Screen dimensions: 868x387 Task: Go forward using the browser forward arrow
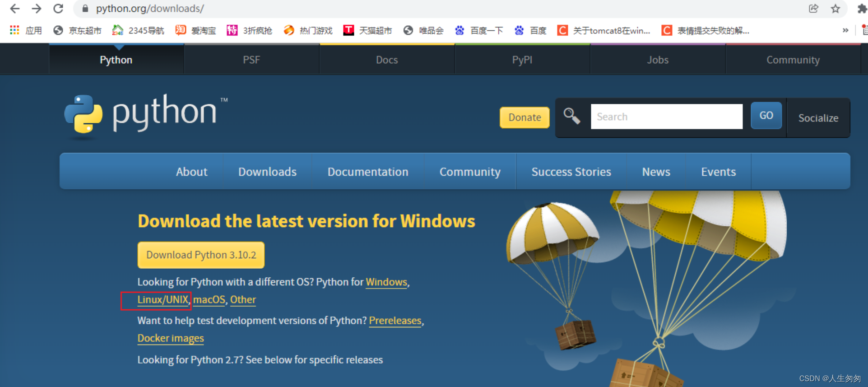pyautogui.click(x=37, y=9)
